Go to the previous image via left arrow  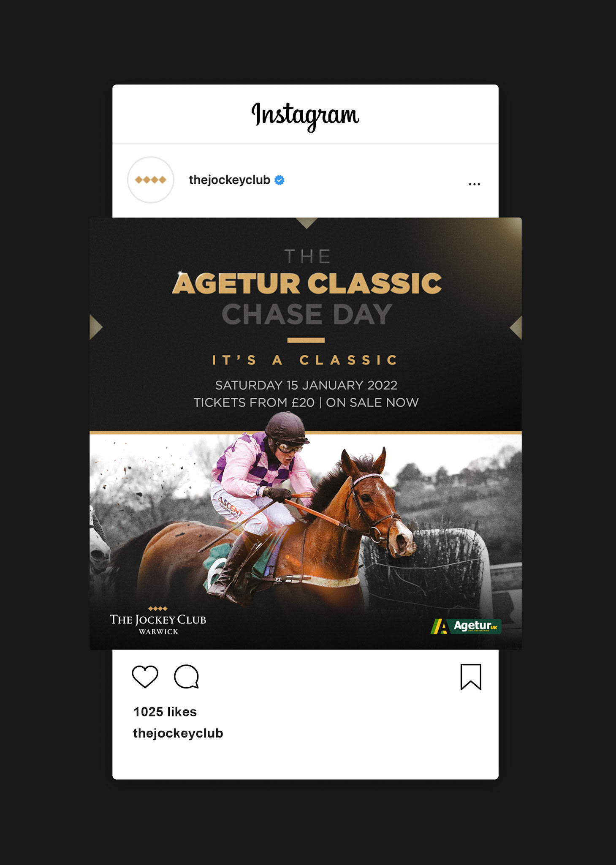point(96,327)
